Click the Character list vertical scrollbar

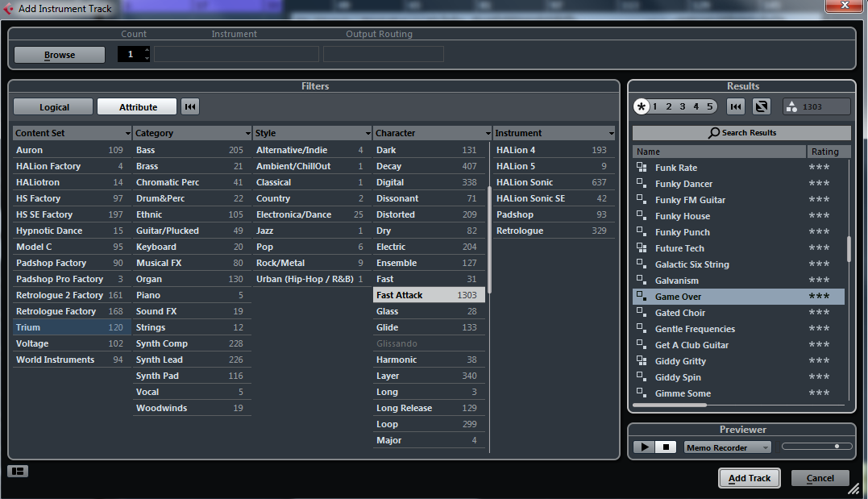[x=489, y=239]
